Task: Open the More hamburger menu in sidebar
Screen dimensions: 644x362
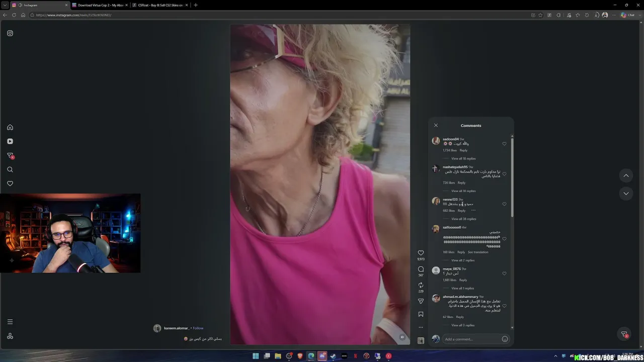Action: [x=10, y=322]
